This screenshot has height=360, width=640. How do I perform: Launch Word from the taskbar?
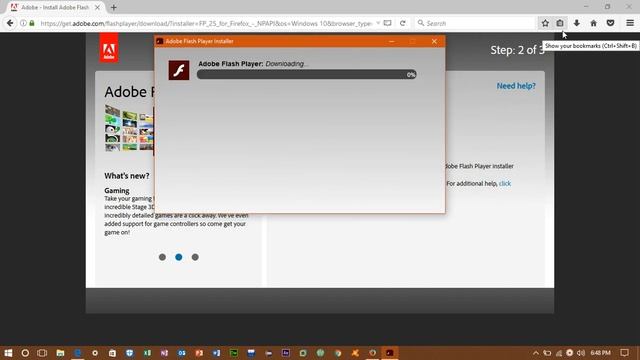pyautogui.click(x=216, y=353)
